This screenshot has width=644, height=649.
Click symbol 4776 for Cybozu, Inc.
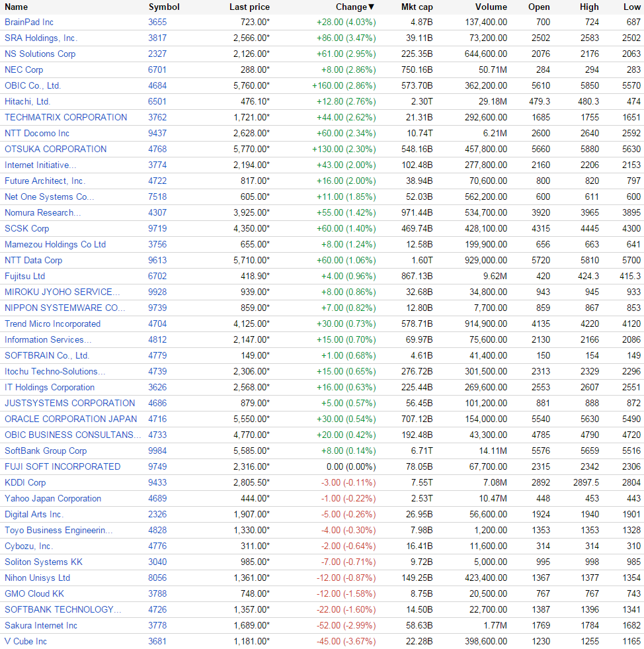[157, 546]
